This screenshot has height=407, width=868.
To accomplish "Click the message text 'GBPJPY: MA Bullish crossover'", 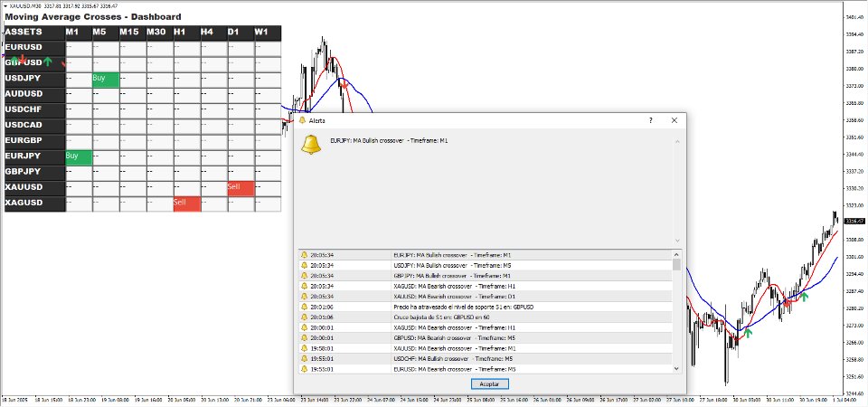I will coord(430,276).
